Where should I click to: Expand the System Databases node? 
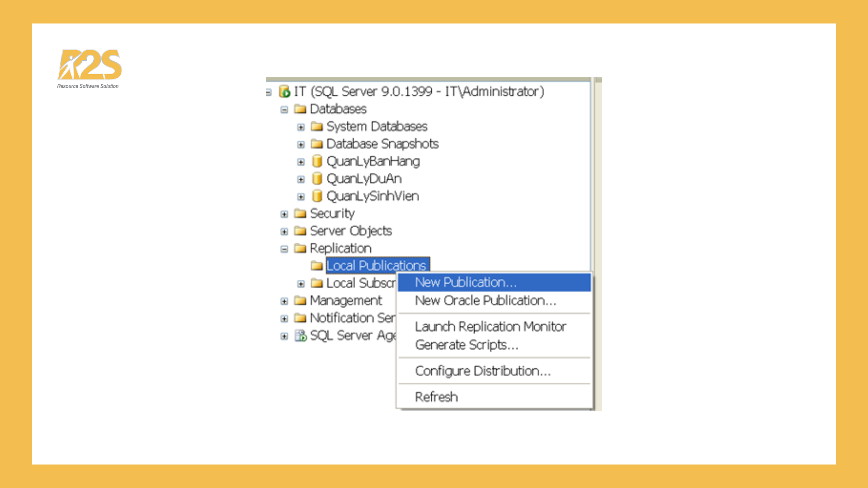(x=301, y=127)
